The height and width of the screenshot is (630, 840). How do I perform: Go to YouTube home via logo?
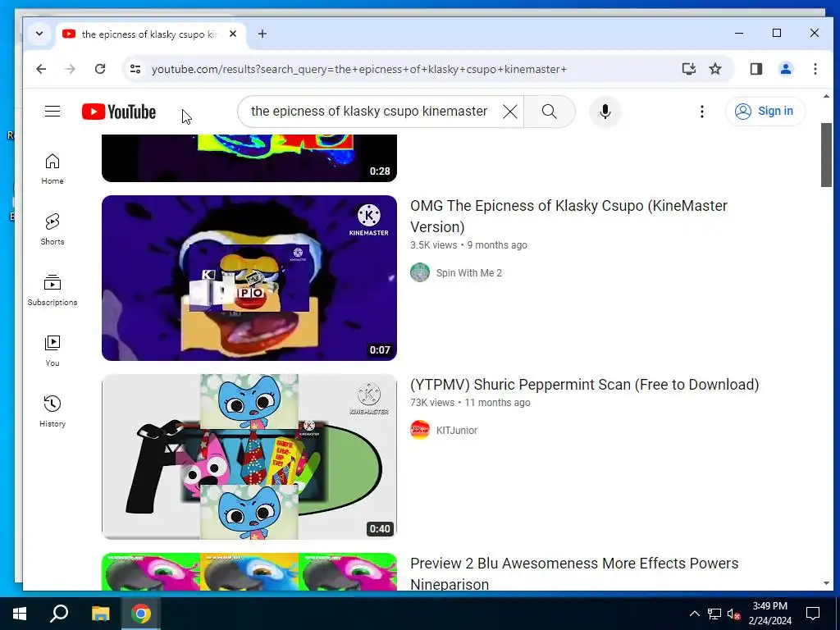pyautogui.click(x=119, y=112)
